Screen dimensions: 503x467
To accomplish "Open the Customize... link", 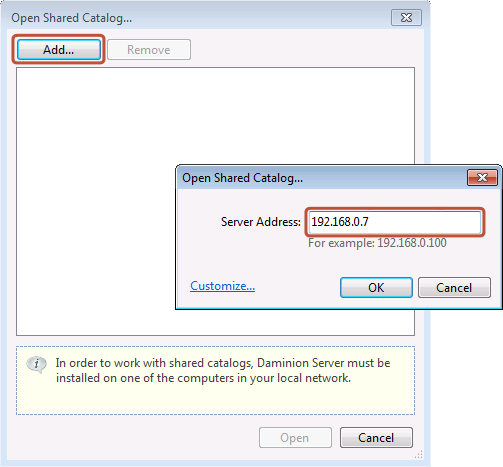I will pyautogui.click(x=222, y=286).
